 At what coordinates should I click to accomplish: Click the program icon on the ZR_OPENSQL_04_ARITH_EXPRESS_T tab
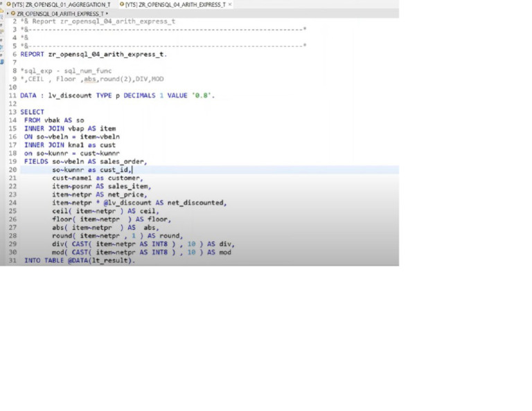[122, 4]
